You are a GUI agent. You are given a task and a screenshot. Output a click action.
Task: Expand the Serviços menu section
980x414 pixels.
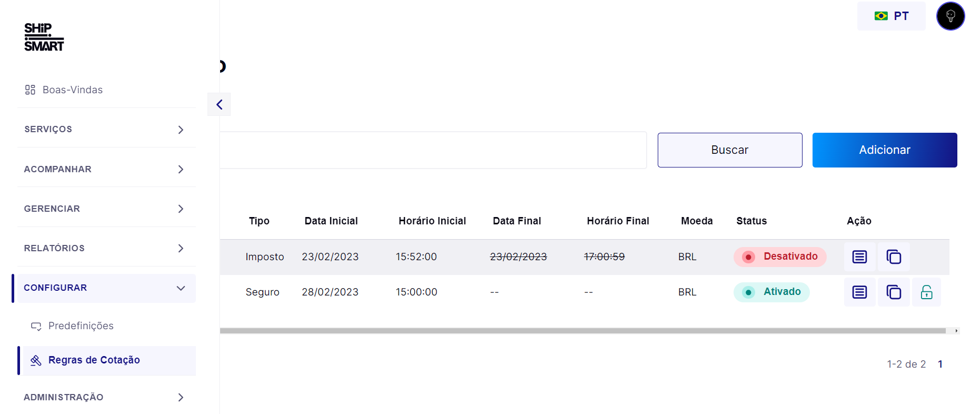(106, 130)
